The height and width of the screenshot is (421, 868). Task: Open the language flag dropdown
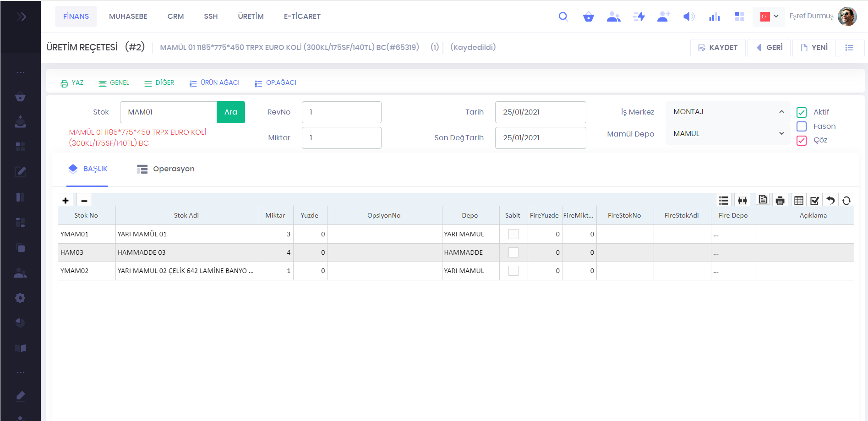(x=769, y=16)
